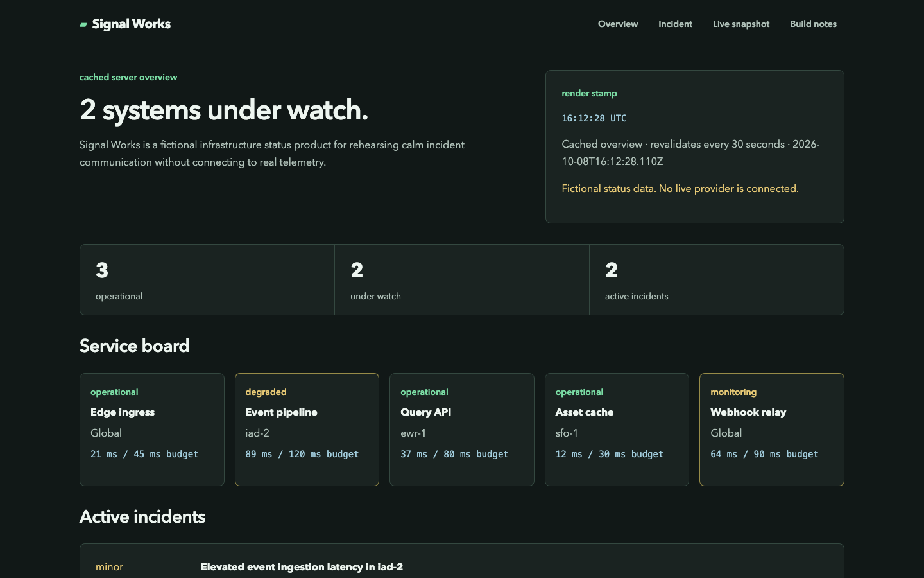Click the Query API service name
Viewport: 924px width, 578px height.
426,412
